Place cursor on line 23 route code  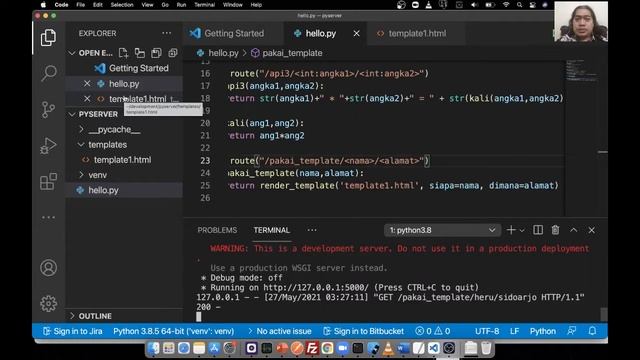329,161
